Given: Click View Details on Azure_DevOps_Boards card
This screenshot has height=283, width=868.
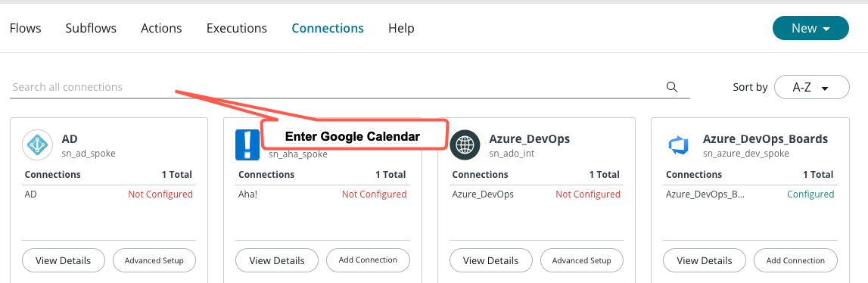Looking at the screenshot, I should point(705,260).
